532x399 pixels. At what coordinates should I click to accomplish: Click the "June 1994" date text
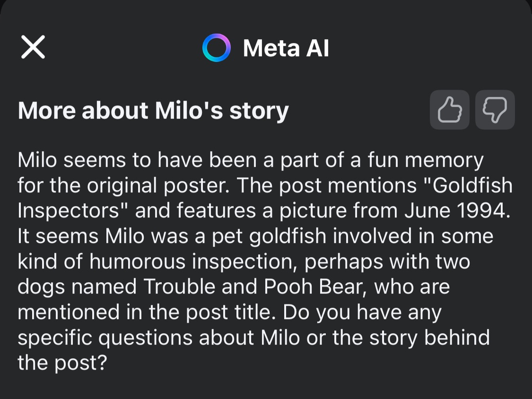(457, 211)
